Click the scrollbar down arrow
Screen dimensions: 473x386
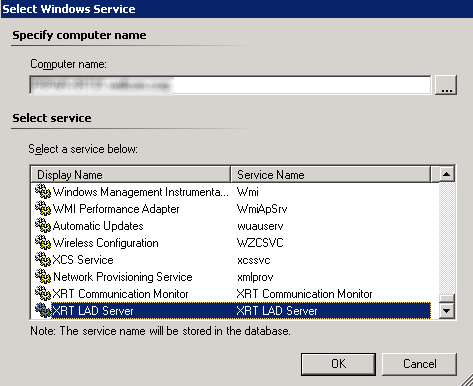(447, 311)
